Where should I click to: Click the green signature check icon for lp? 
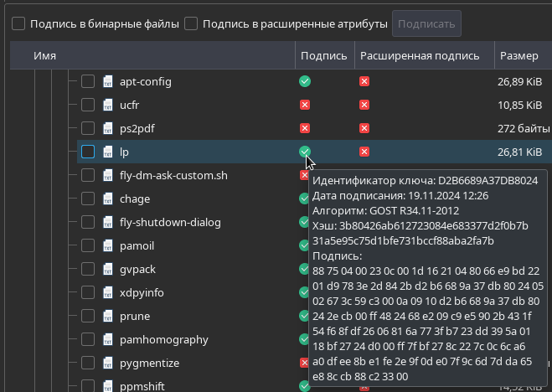click(305, 152)
